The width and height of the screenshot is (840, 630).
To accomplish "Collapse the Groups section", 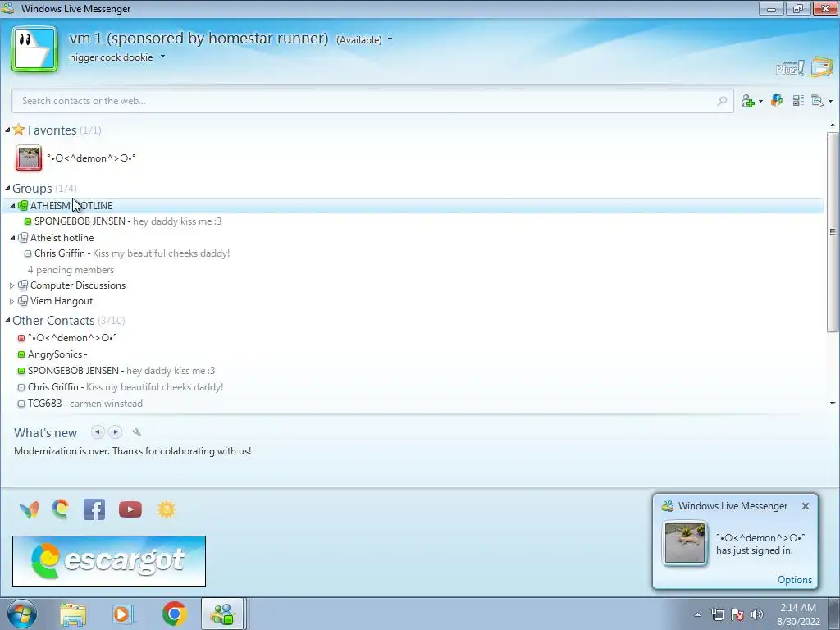I will click(x=7, y=188).
